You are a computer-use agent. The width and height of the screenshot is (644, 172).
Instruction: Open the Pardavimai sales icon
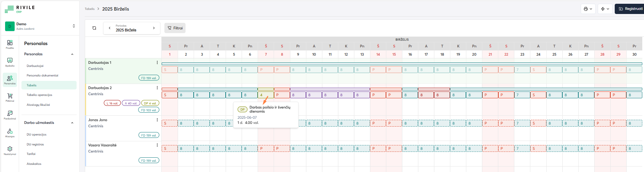pyautogui.click(x=10, y=115)
